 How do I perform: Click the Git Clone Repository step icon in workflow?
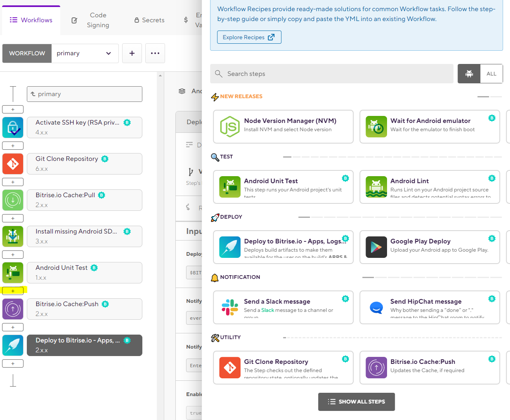click(13, 164)
